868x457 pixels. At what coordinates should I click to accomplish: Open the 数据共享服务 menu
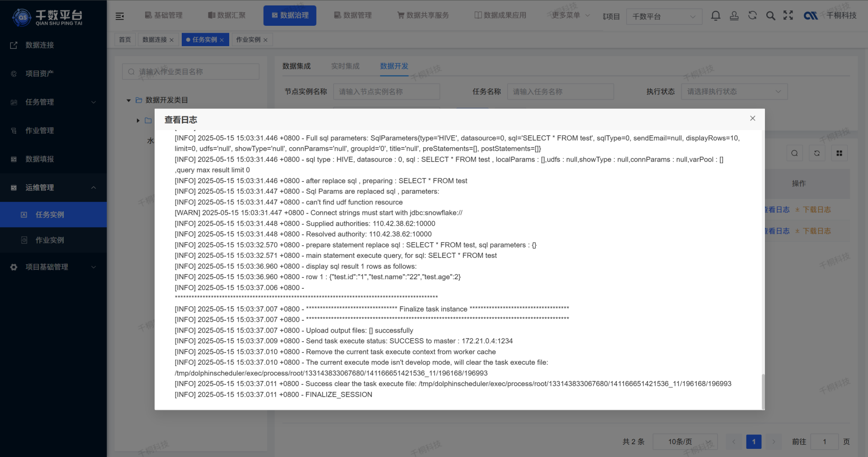[x=423, y=15]
